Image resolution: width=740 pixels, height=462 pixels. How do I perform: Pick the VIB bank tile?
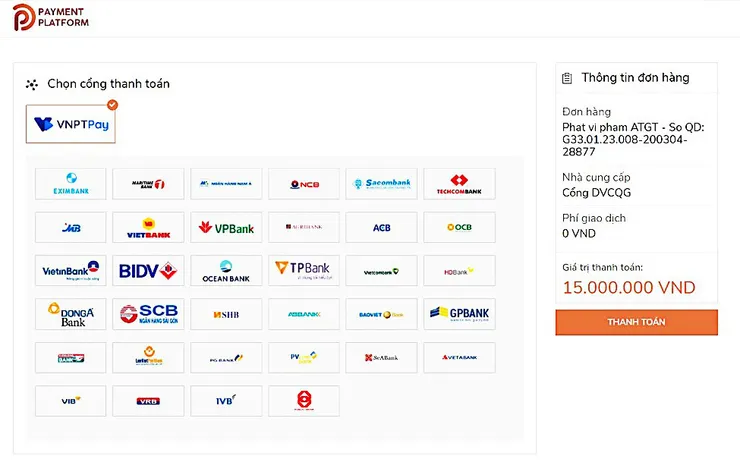click(70, 401)
